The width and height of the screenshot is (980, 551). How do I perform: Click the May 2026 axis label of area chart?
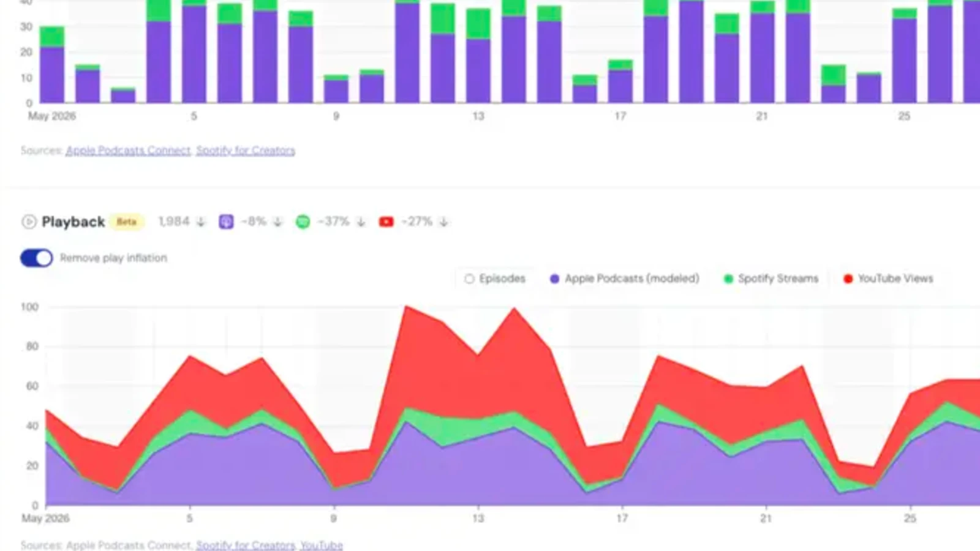tap(45, 519)
